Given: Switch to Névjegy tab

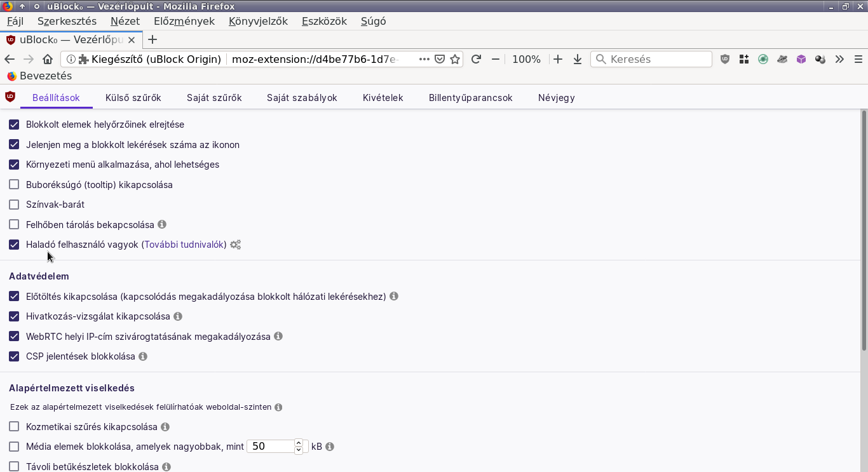Looking at the screenshot, I should point(557,98).
